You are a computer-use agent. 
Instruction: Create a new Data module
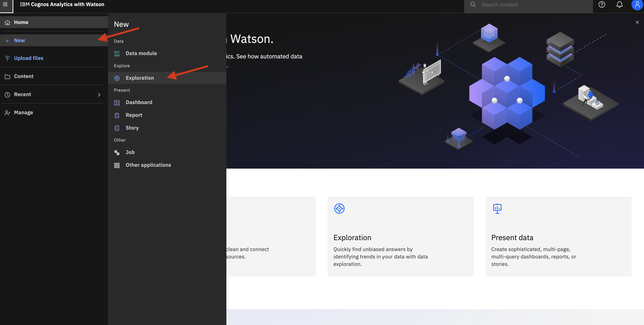click(x=167, y=53)
